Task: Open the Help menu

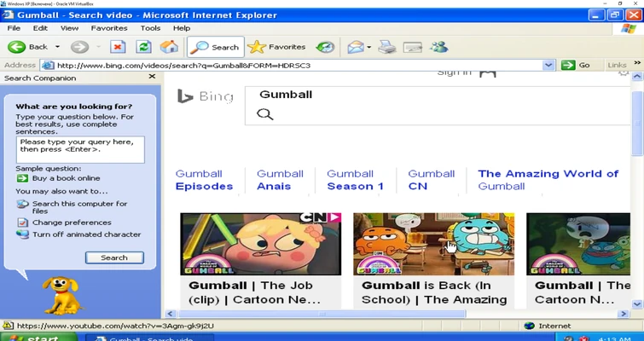Action: [x=182, y=28]
